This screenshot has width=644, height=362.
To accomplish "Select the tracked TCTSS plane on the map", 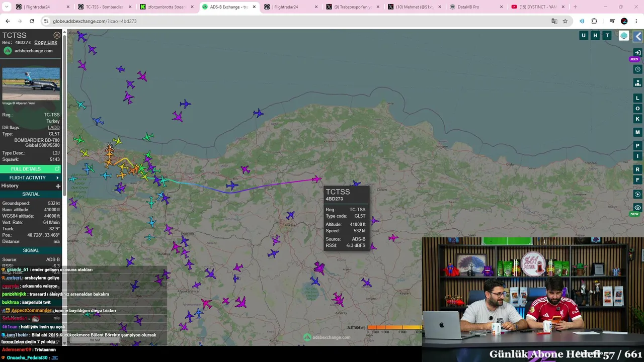I will pos(316,179).
